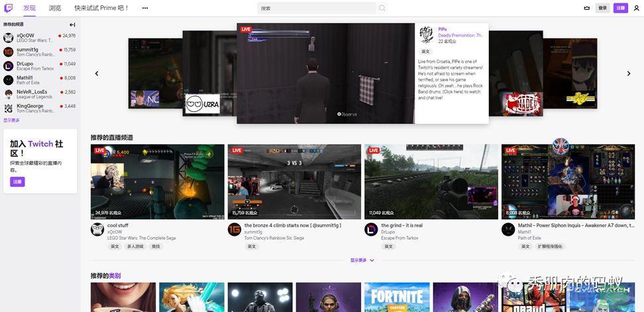Screen dimensions: 644x312
Task: Click the magnifier search icon
Action: click(382, 8)
